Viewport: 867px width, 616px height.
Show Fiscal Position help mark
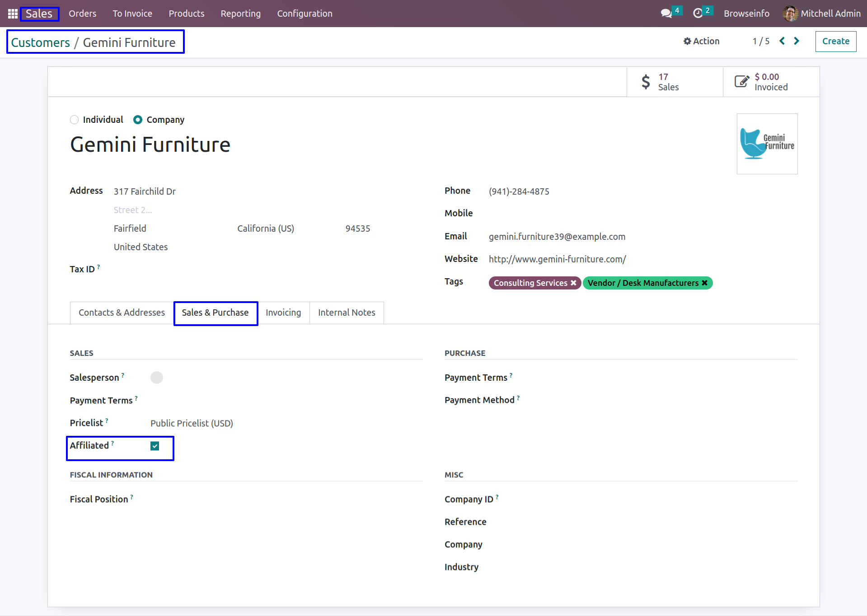[131, 497]
